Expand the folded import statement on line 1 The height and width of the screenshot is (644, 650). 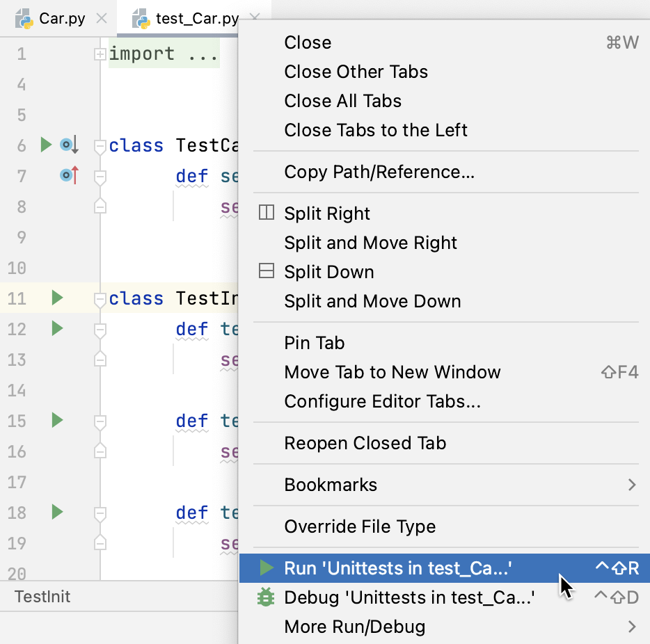(x=100, y=53)
